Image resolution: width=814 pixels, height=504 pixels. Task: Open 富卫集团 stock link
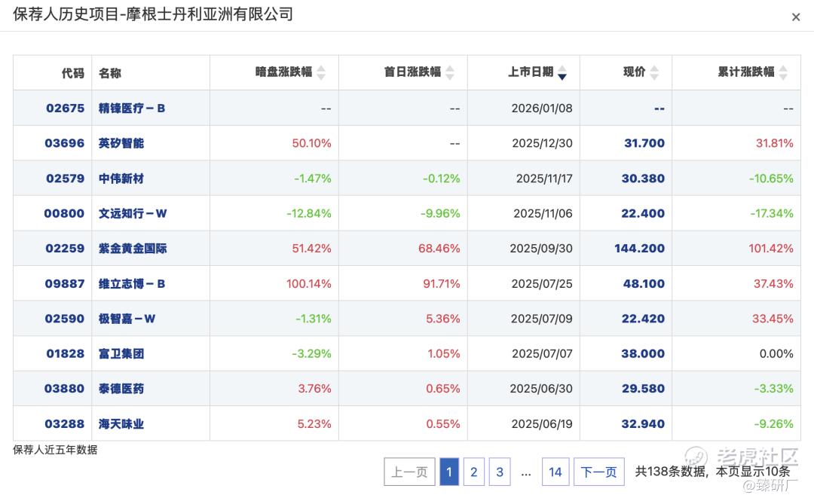pyautogui.click(x=121, y=354)
